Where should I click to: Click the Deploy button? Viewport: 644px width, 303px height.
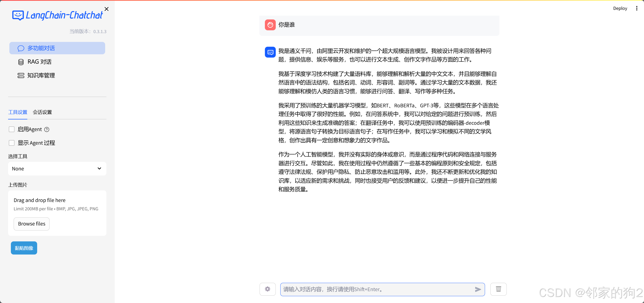pos(620,8)
